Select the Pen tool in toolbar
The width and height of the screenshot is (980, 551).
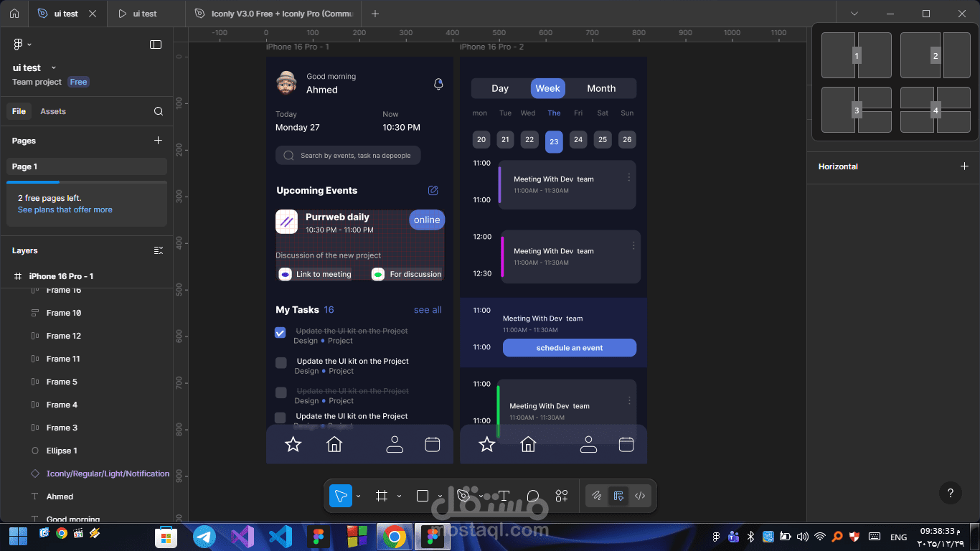(463, 496)
